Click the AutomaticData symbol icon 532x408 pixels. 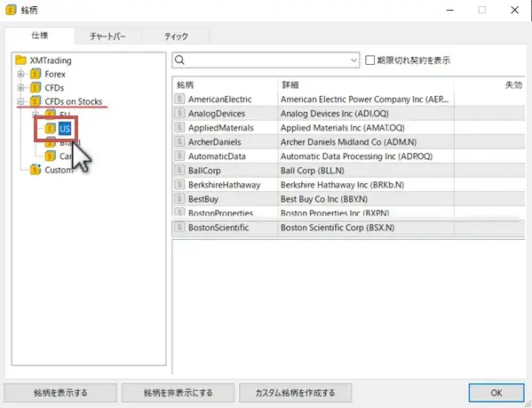[179, 156]
